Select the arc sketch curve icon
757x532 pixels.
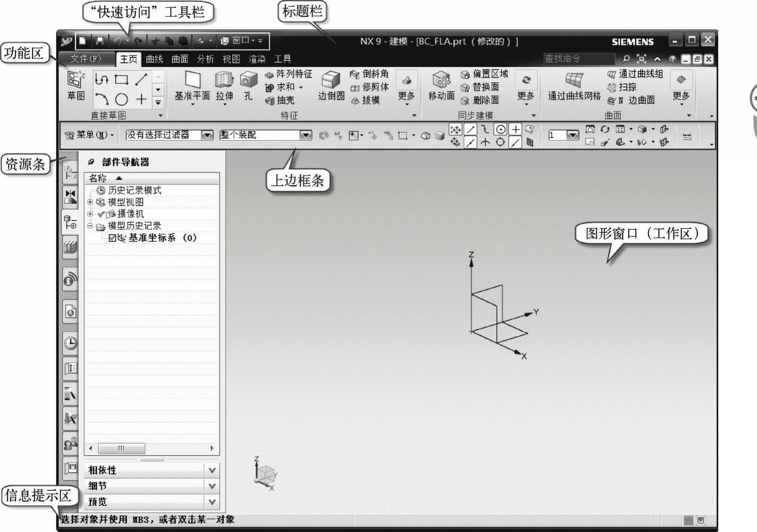(x=102, y=100)
